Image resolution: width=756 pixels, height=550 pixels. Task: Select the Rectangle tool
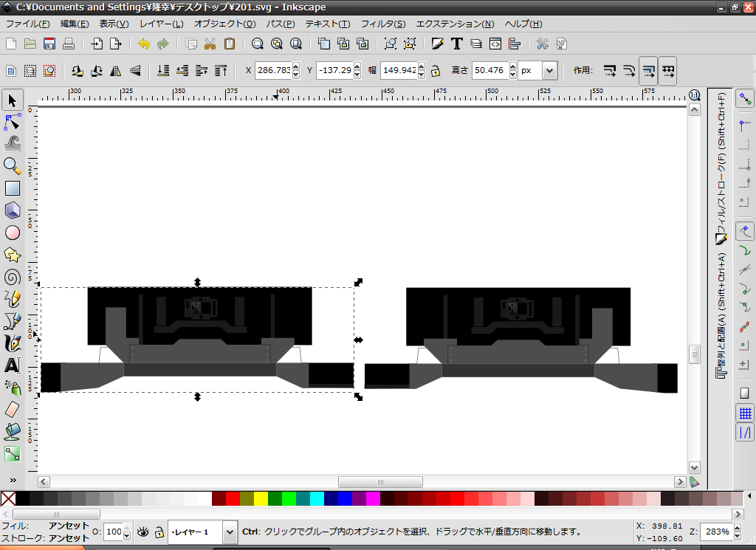pos(12,188)
